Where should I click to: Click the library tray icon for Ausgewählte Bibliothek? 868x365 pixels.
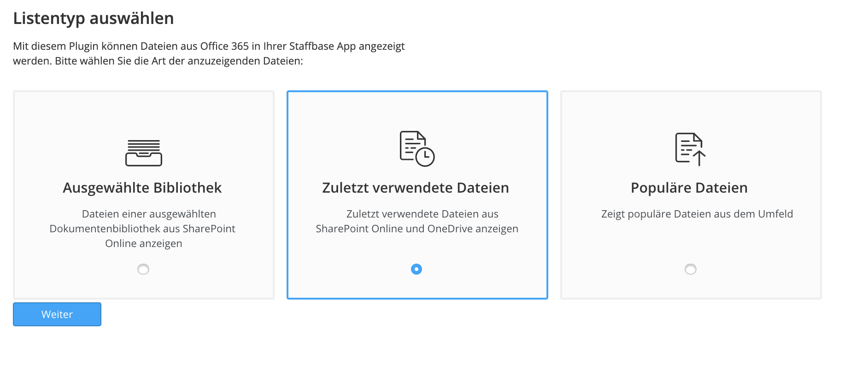tap(144, 153)
